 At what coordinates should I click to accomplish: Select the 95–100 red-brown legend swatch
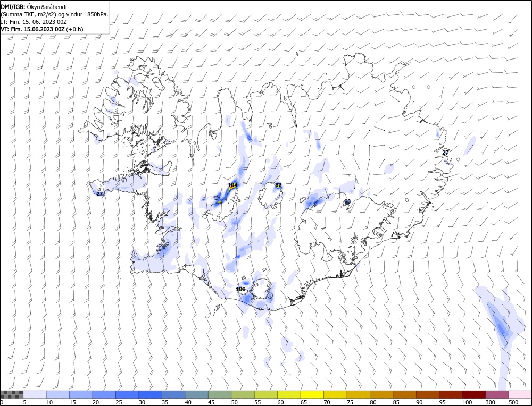(450, 394)
